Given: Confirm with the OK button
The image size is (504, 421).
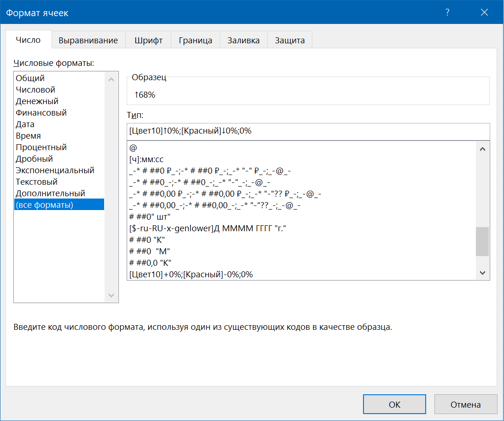Looking at the screenshot, I should [x=394, y=404].
